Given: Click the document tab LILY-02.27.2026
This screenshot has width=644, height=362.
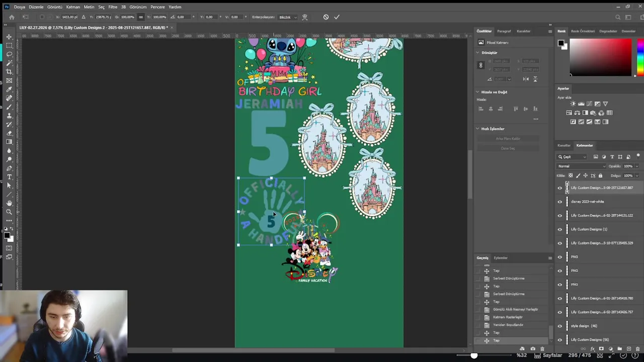Looking at the screenshot, I should [94, 27].
